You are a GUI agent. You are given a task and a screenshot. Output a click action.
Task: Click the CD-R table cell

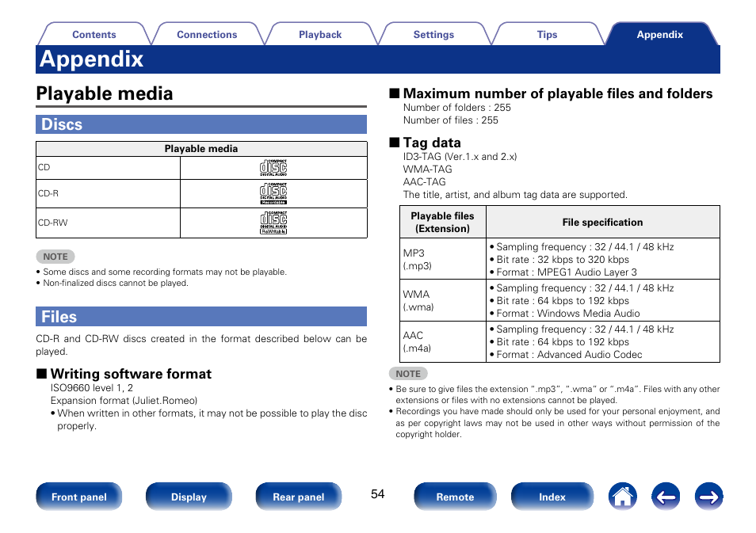pyautogui.click(x=108, y=194)
